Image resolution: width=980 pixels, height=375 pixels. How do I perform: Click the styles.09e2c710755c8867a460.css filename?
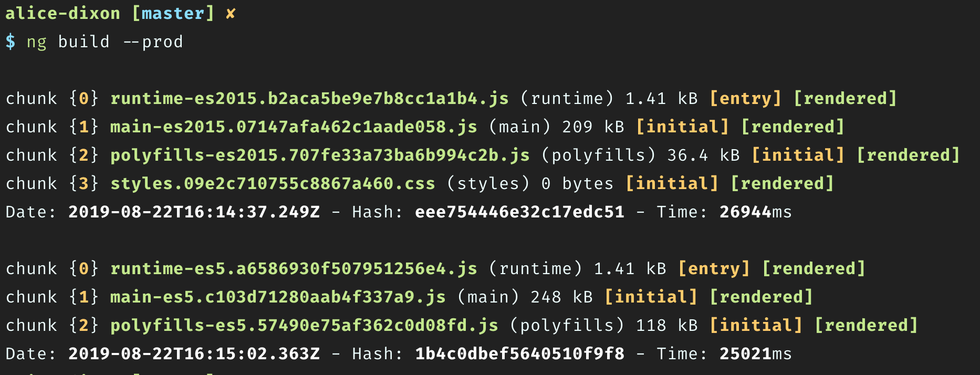(x=273, y=184)
